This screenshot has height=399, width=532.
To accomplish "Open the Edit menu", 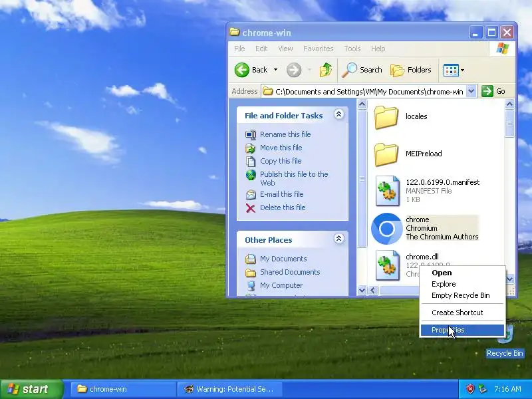I will point(261,49).
